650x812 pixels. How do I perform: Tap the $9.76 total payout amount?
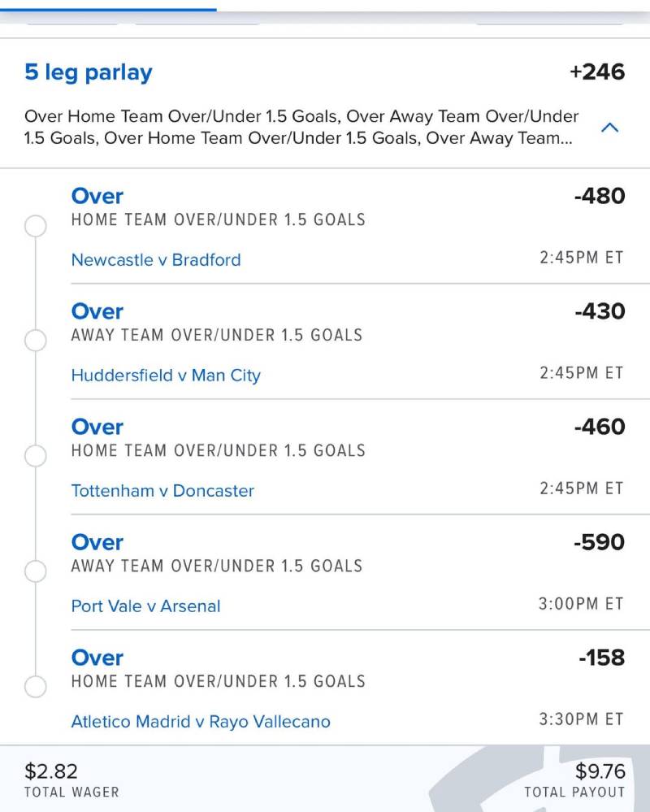tap(600, 771)
